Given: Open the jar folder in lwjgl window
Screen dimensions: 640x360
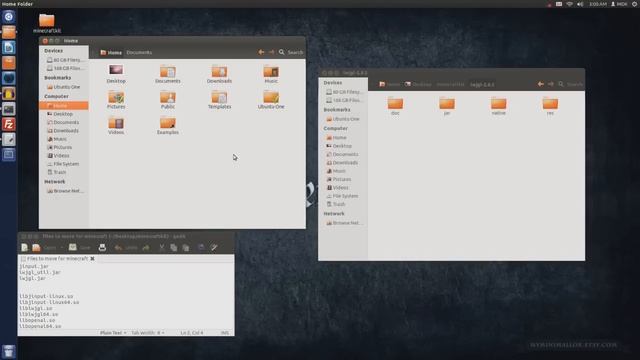Looking at the screenshot, I should coord(447,106).
